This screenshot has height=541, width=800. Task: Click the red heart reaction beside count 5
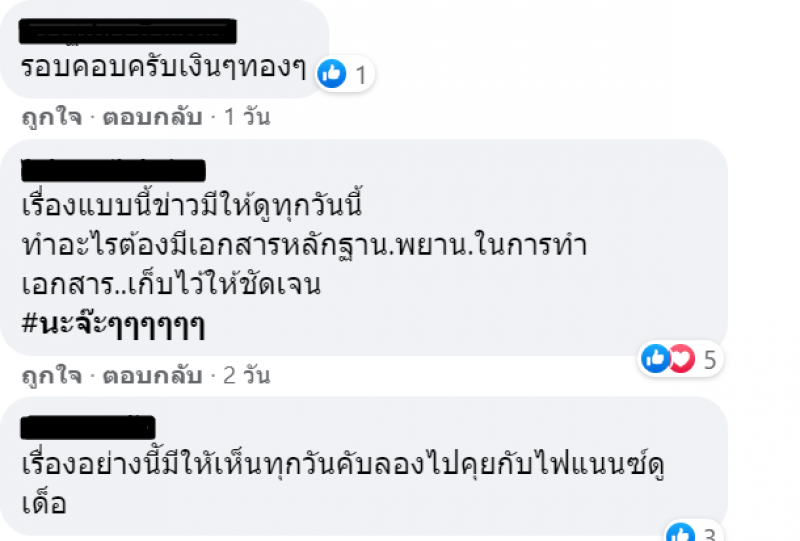680,358
